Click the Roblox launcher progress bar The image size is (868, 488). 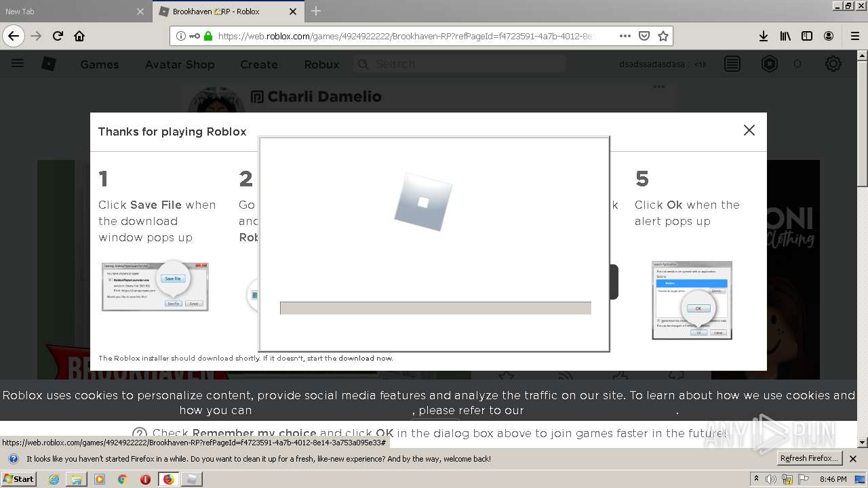coord(435,308)
